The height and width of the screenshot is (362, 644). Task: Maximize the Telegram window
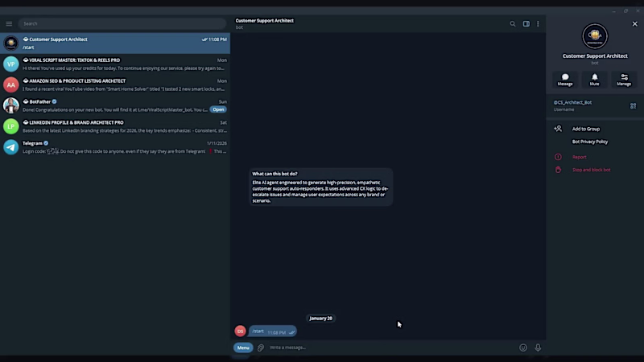(x=625, y=11)
